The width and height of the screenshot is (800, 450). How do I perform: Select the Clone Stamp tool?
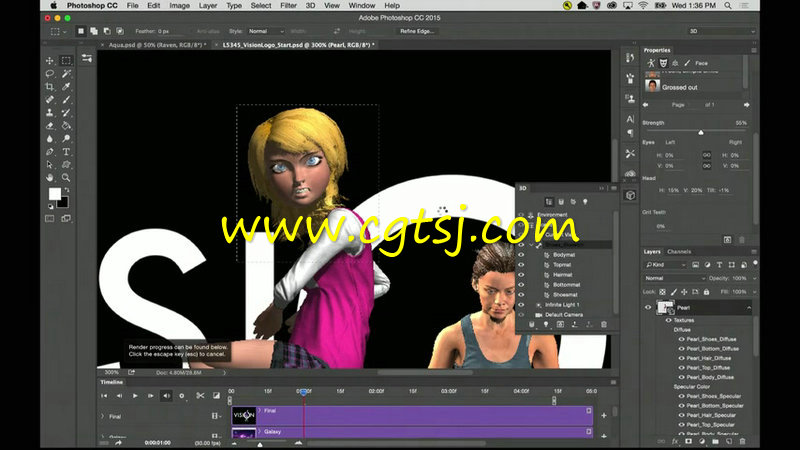point(49,112)
